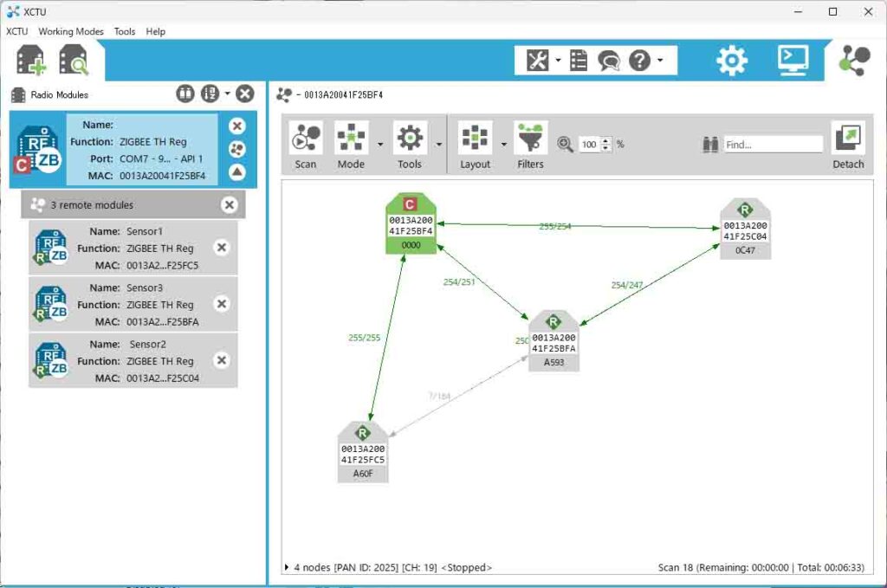
Task: Click the binoculars find icon
Action: [710, 144]
